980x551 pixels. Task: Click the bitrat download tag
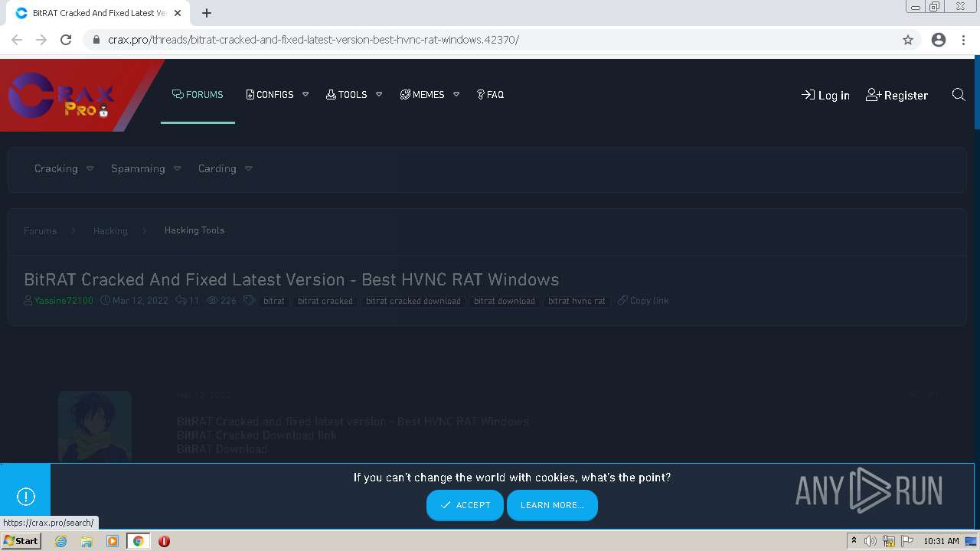(505, 301)
